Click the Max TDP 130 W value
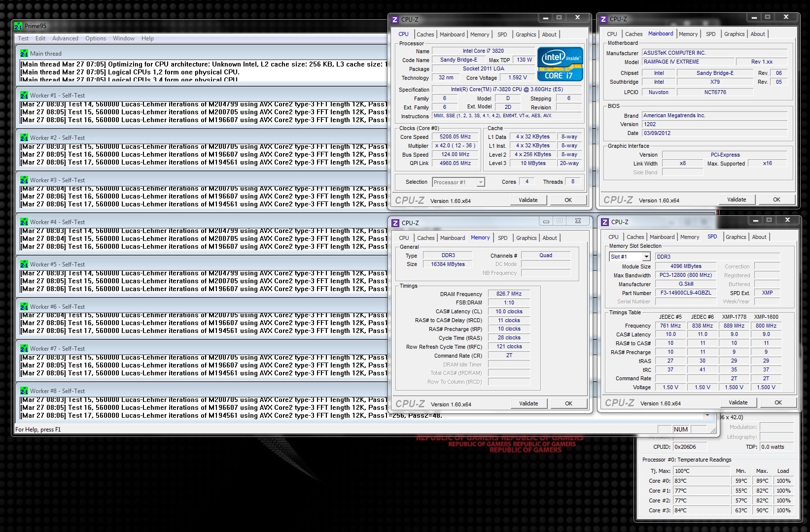The height and width of the screenshot is (532, 810). click(x=524, y=60)
